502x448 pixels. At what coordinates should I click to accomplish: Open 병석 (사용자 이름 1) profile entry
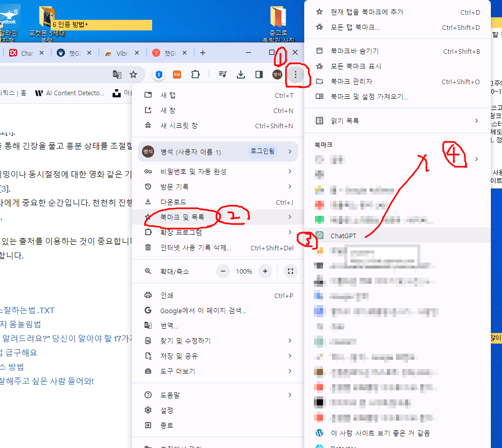tap(218, 152)
